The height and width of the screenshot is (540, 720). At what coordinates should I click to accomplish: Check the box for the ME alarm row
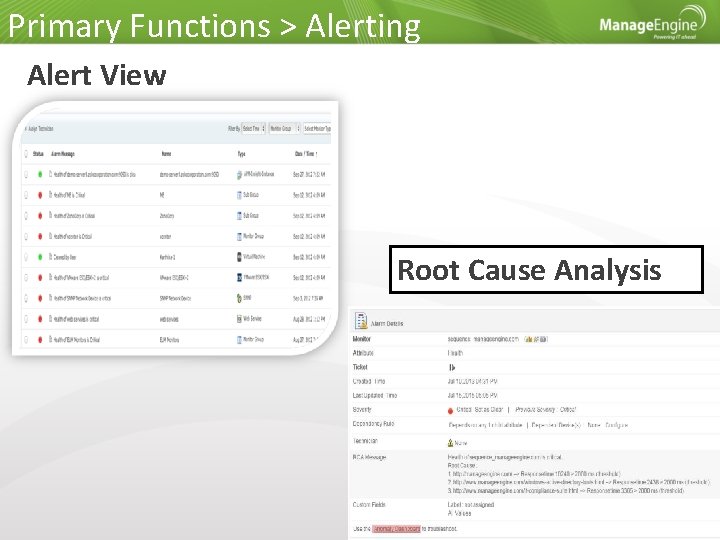click(x=26, y=195)
